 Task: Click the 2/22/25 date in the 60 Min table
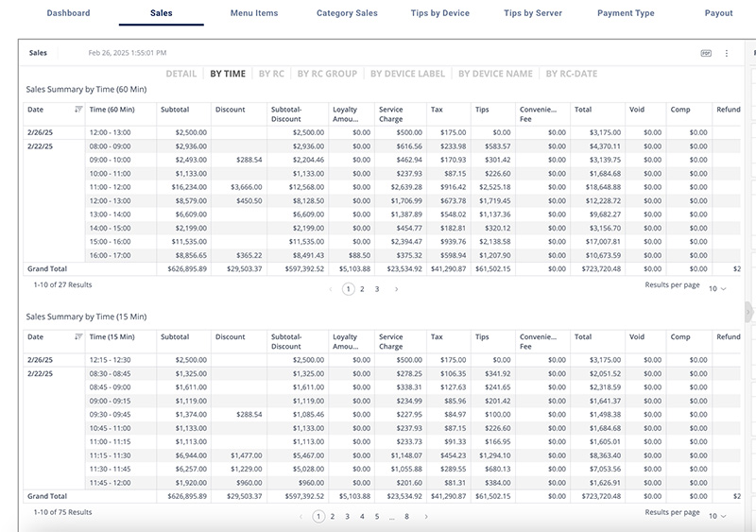pos(40,146)
